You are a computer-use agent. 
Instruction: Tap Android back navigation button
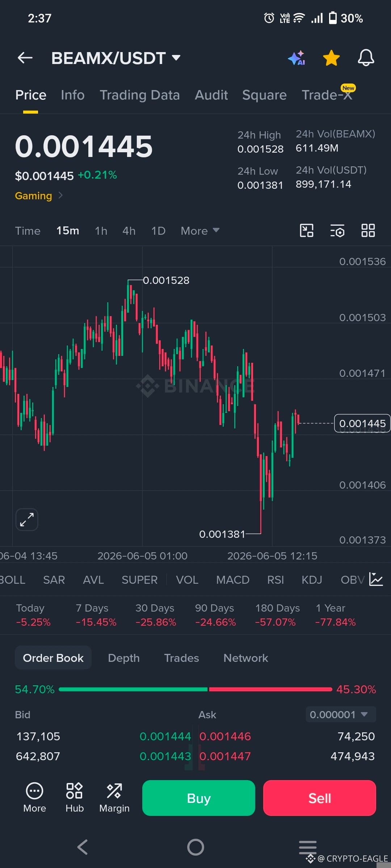pyautogui.click(x=83, y=847)
